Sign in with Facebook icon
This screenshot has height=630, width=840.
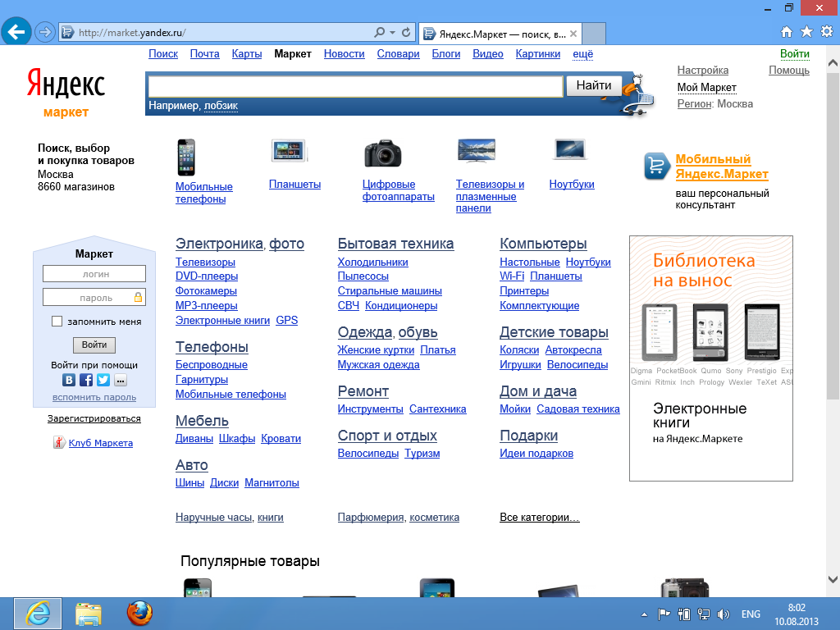click(85, 380)
